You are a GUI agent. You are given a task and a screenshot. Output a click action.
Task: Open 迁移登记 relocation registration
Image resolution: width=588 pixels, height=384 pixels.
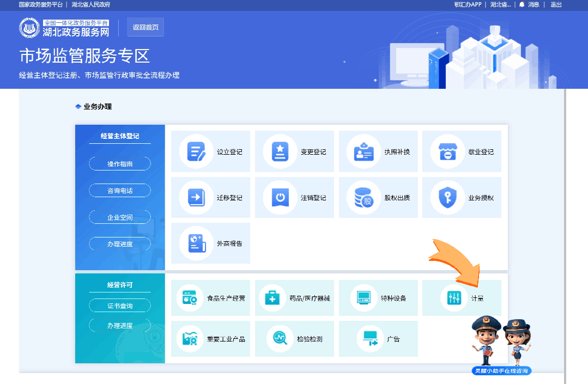tap(210, 197)
